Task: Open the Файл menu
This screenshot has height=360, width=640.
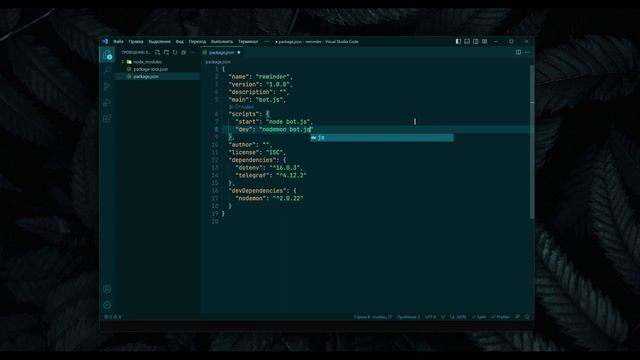Action: pyautogui.click(x=118, y=41)
